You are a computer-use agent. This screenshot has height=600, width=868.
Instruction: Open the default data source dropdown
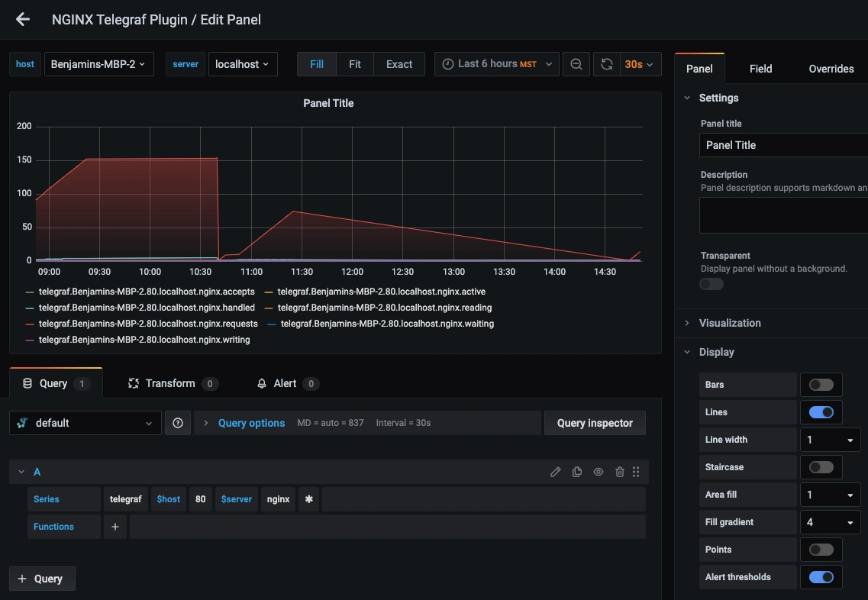[86, 423]
